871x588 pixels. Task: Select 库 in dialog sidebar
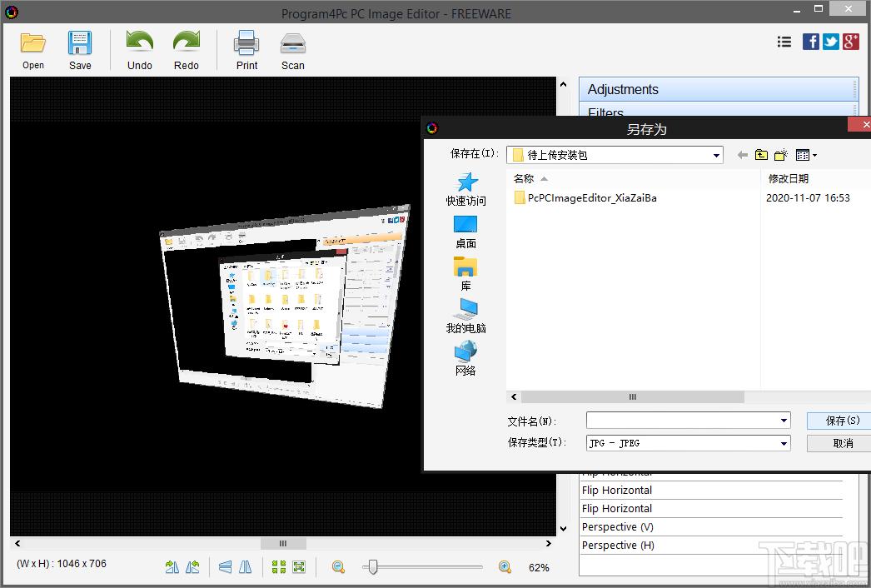coord(465,275)
